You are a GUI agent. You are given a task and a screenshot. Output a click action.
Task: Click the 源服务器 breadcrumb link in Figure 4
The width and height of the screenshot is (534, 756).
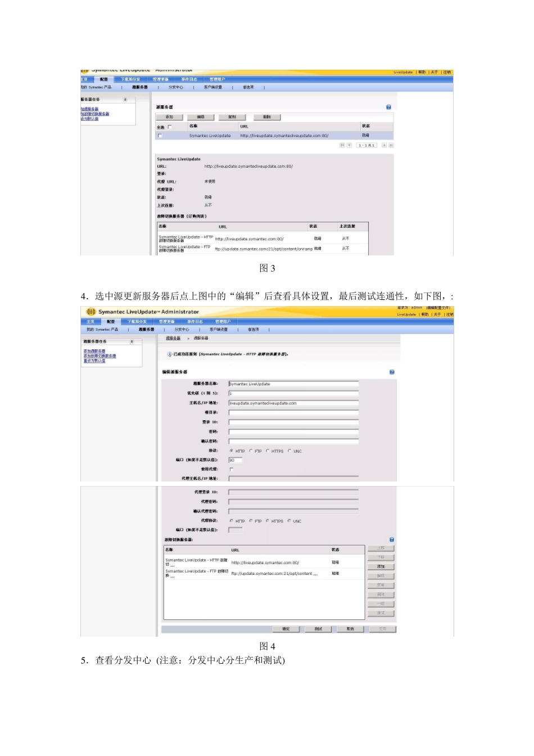point(173,338)
